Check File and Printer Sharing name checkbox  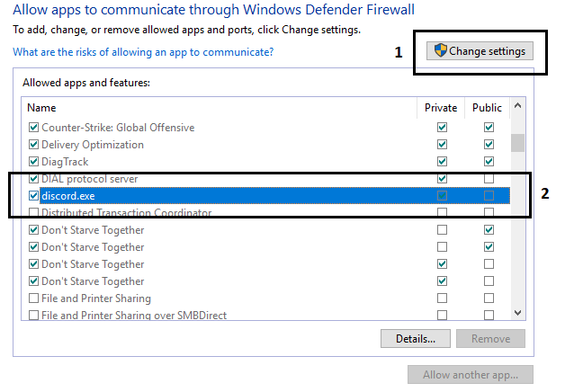[x=33, y=298]
